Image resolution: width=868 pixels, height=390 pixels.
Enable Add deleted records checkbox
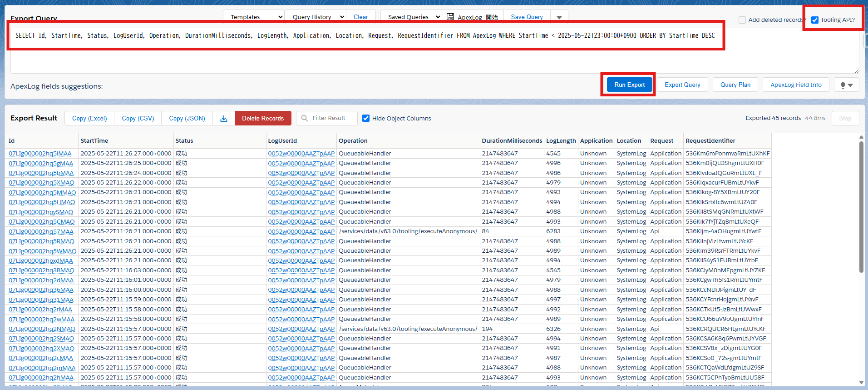[742, 20]
